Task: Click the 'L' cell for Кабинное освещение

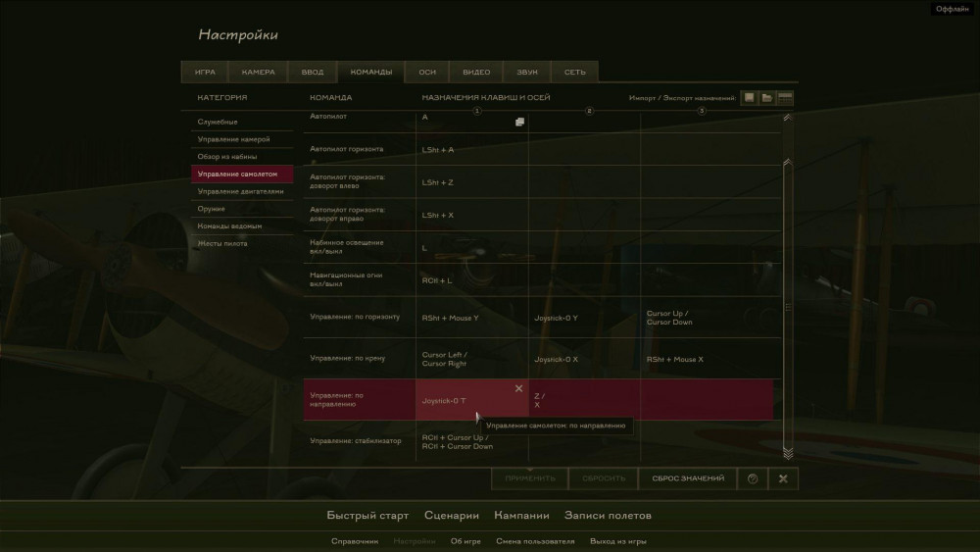Action: pyautogui.click(x=472, y=247)
